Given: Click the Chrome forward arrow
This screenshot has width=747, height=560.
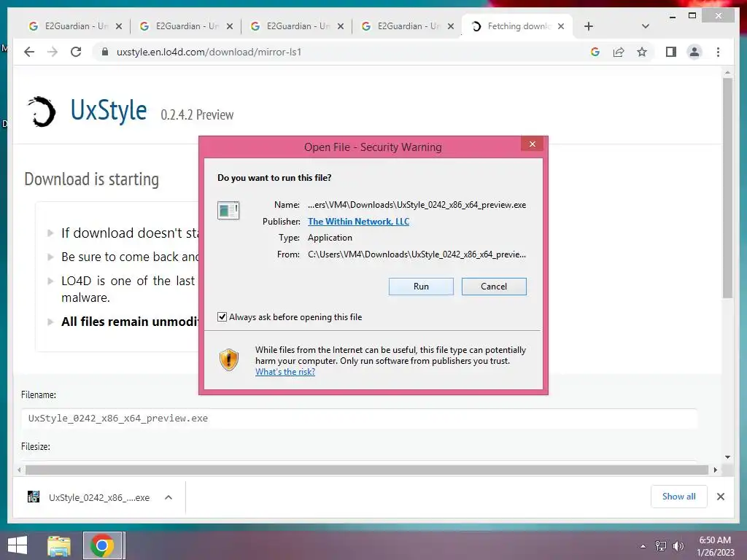Looking at the screenshot, I should 53,52.
